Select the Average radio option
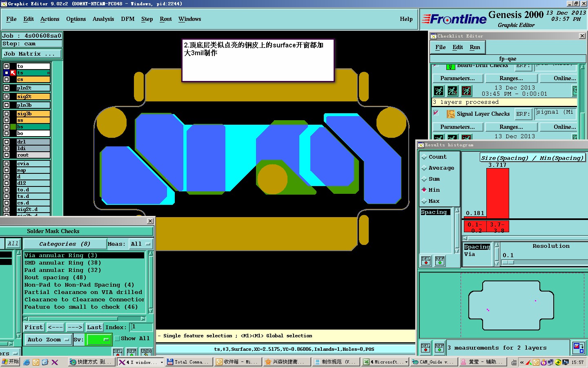Image resolution: width=588 pixels, height=368 pixels. (x=424, y=168)
